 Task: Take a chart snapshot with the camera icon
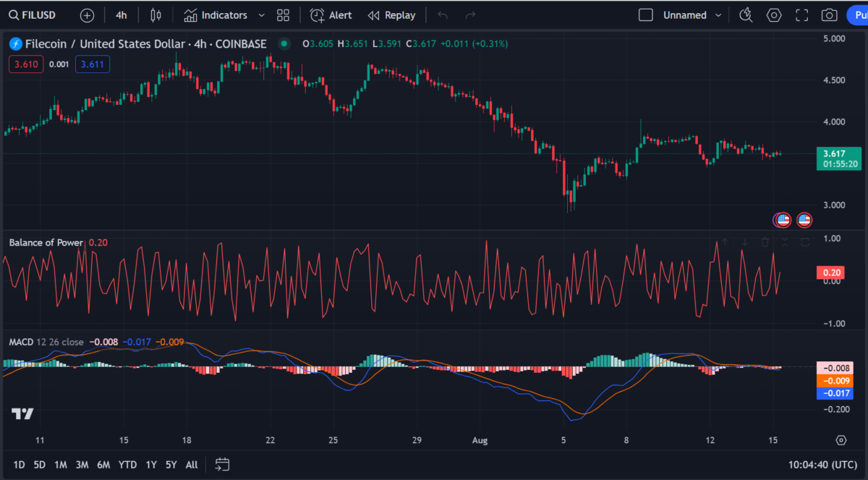coord(829,15)
